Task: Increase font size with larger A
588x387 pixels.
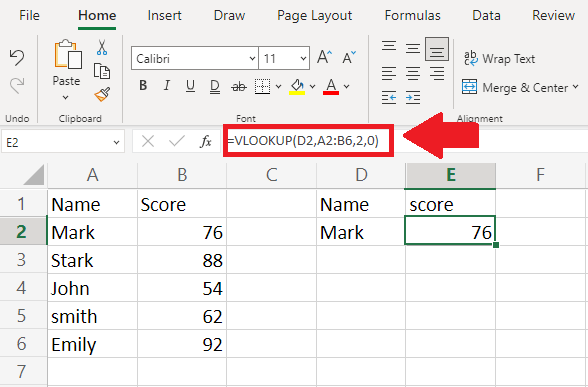Action: point(324,57)
